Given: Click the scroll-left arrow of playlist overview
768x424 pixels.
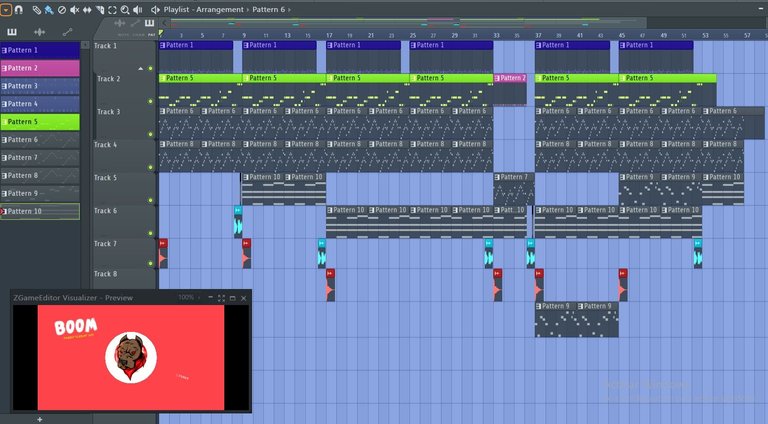Looking at the screenshot, I should pos(164,23).
